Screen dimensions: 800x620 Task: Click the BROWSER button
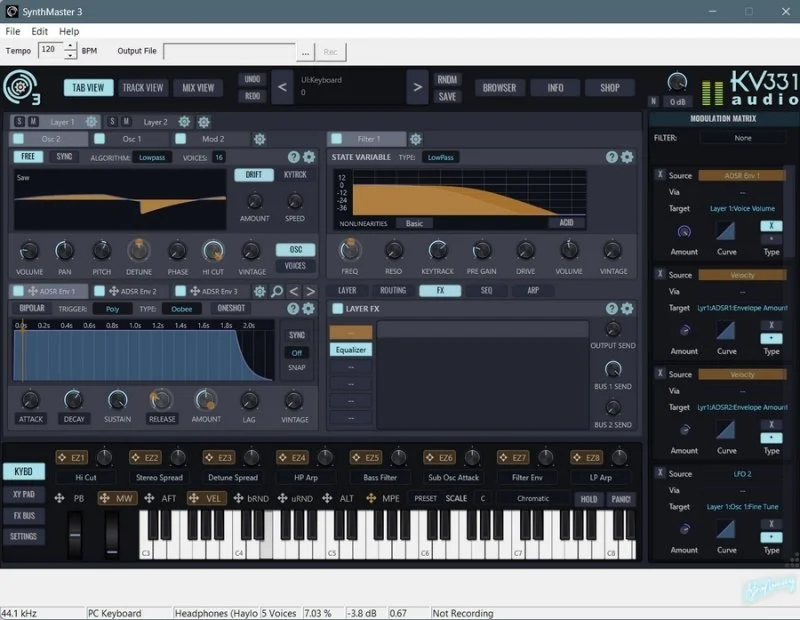[499, 88]
